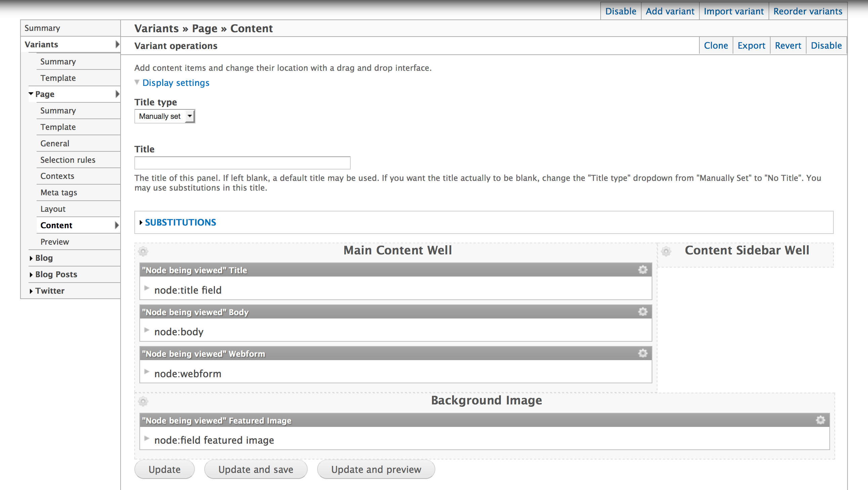Click the gear icon on Node Title pane
868x490 pixels.
(x=643, y=270)
